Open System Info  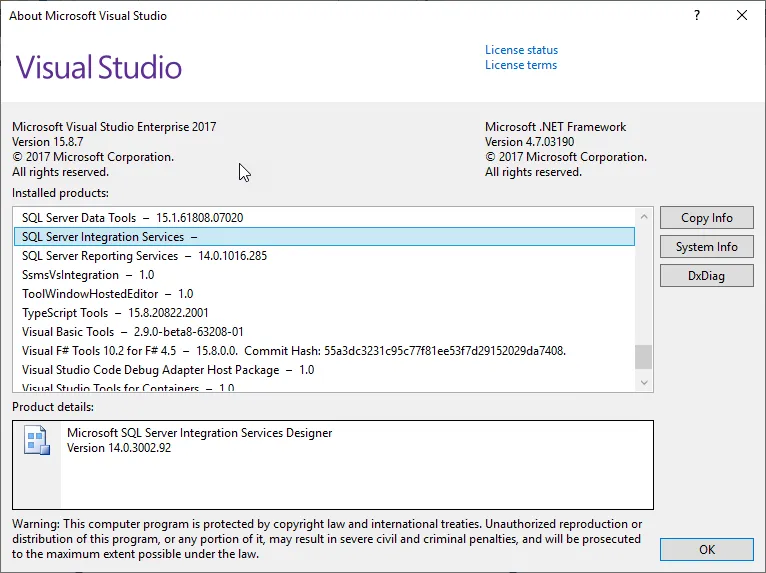click(707, 247)
